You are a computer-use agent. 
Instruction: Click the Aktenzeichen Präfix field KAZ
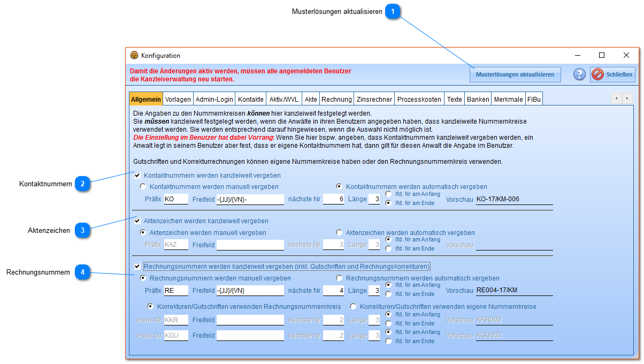176,245
